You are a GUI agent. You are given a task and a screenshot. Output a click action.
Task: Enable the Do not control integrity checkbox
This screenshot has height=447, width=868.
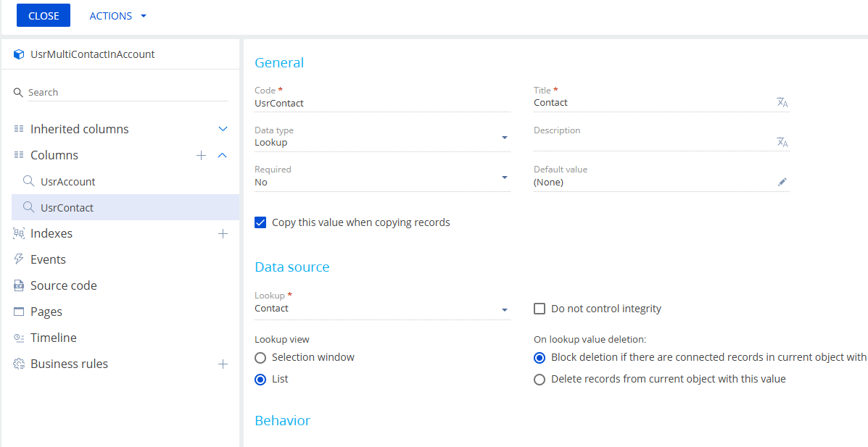point(540,308)
